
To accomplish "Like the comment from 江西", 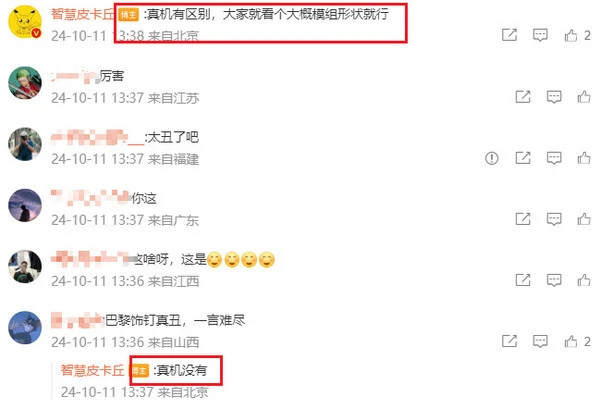I will (x=584, y=280).
